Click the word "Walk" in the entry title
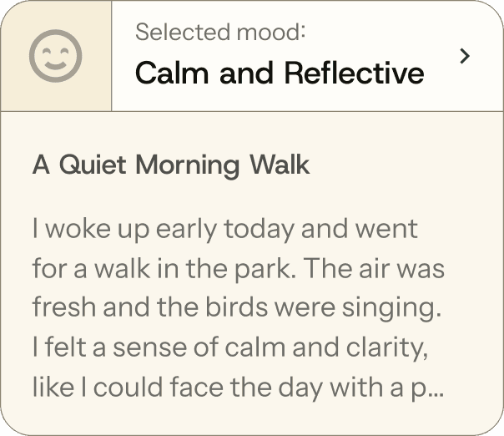504x436 pixels. click(x=279, y=165)
